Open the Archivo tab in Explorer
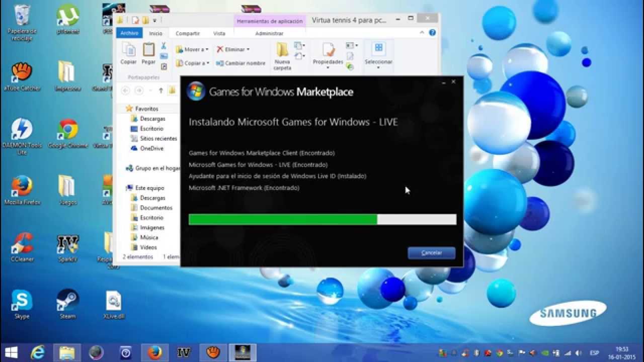Image resolution: width=644 pixels, height=362 pixels. pyautogui.click(x=129, y=33)
